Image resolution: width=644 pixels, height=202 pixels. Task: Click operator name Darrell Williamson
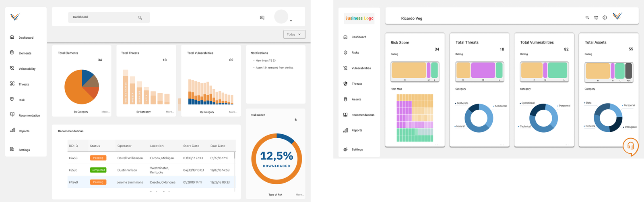tap(130, 158)
